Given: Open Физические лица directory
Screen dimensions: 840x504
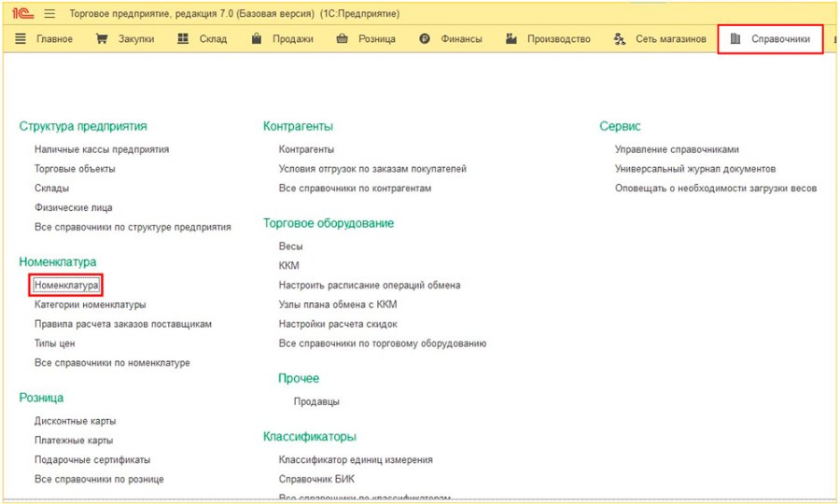Looking at the screenshot, I should (x=74, y=207).
